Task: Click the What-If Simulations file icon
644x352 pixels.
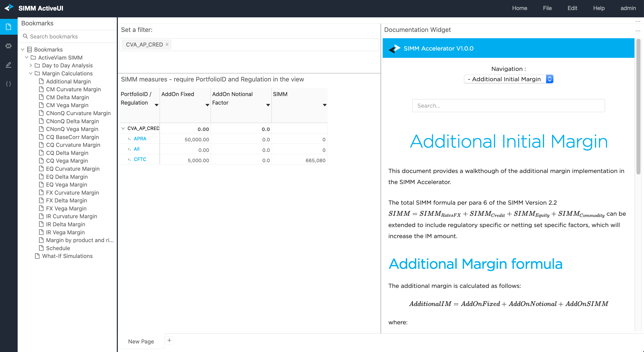Action: point(37,256)
